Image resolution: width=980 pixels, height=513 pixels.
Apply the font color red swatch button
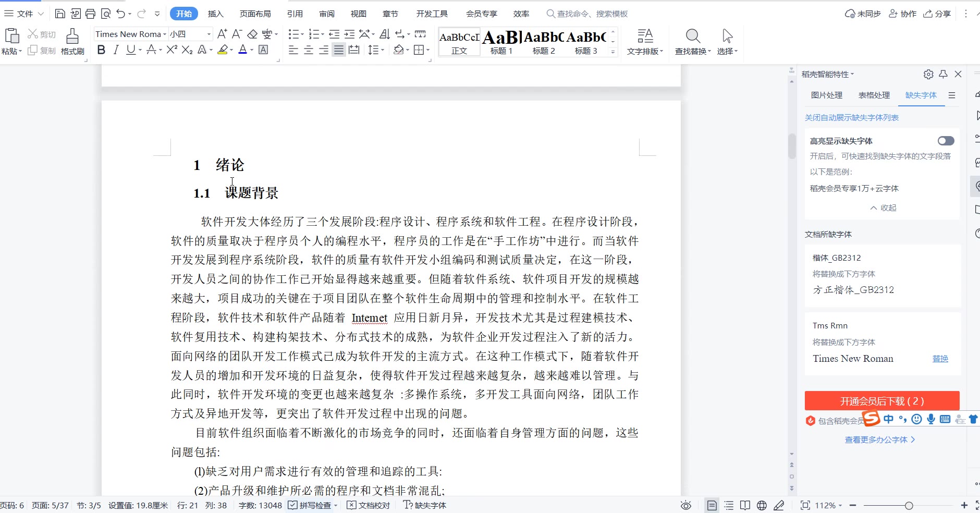tap(242, 50)
